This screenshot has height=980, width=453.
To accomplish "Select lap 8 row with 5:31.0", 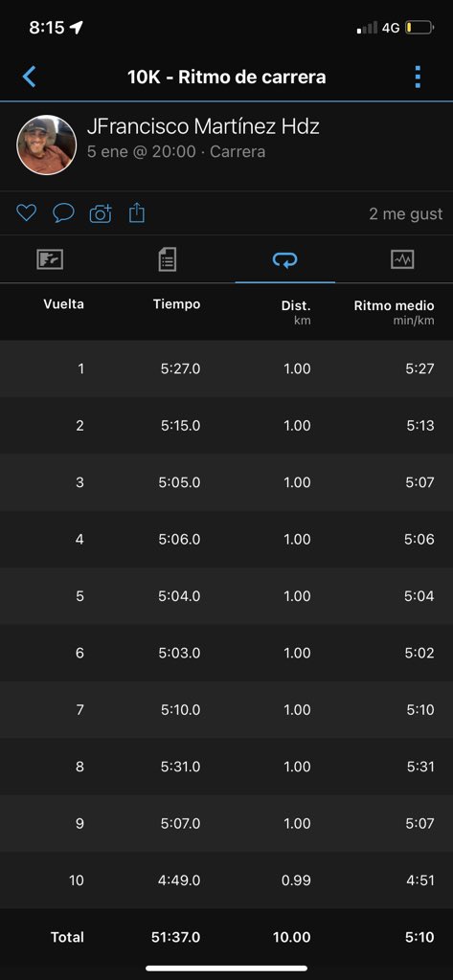I will 226,767.
